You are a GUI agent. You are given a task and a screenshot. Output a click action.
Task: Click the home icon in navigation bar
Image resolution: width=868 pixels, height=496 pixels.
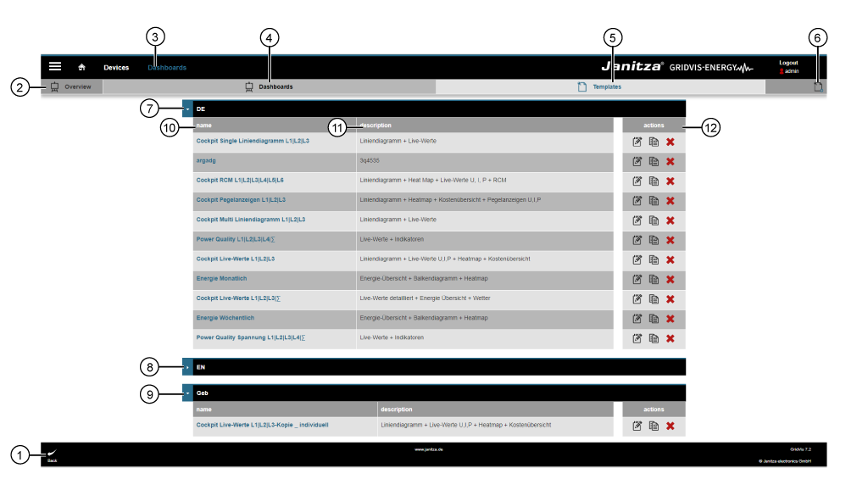click(x=82, y=67)
